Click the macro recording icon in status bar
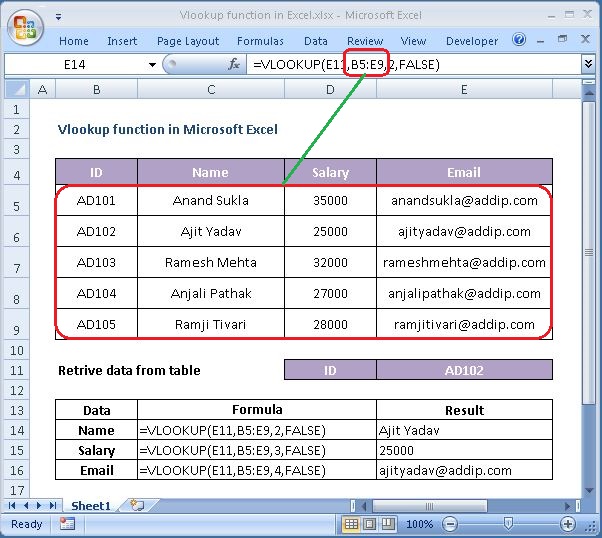The height and width of the screenshot is (538, 602). tap(67, 524)
